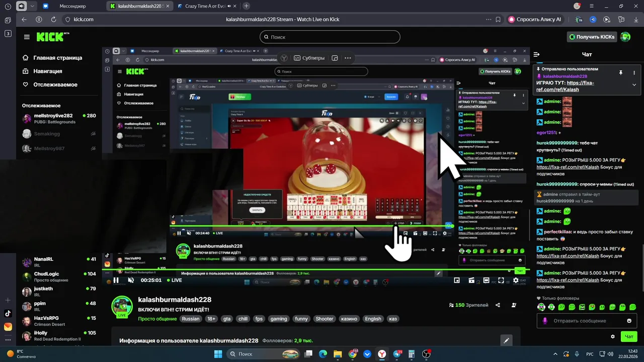Open iHolly channel in sidebar
This screenshot has height=362, width=644.
coord(58,336)
